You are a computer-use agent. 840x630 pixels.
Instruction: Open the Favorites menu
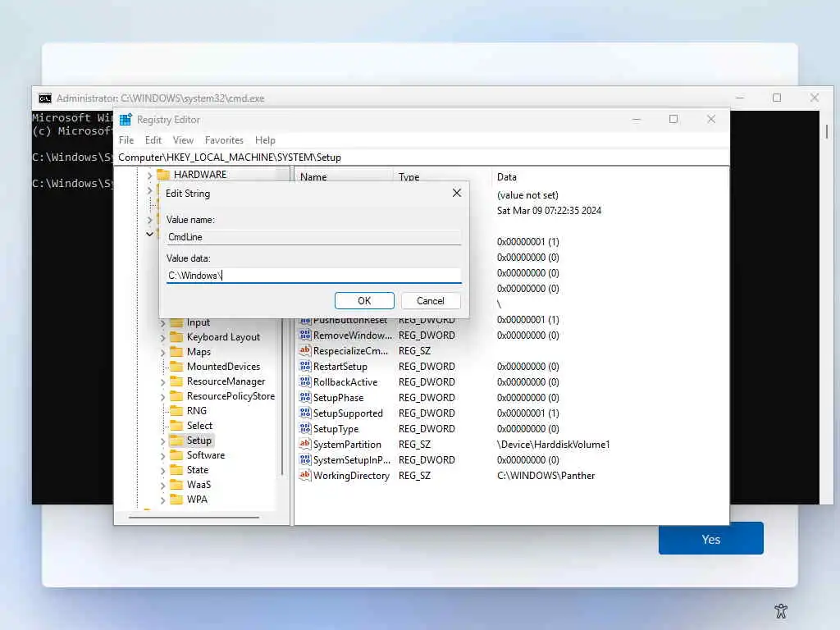(x=224, y=139)
